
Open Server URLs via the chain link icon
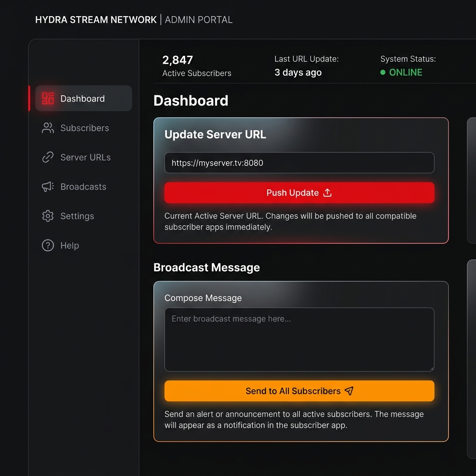coord(47,157)
